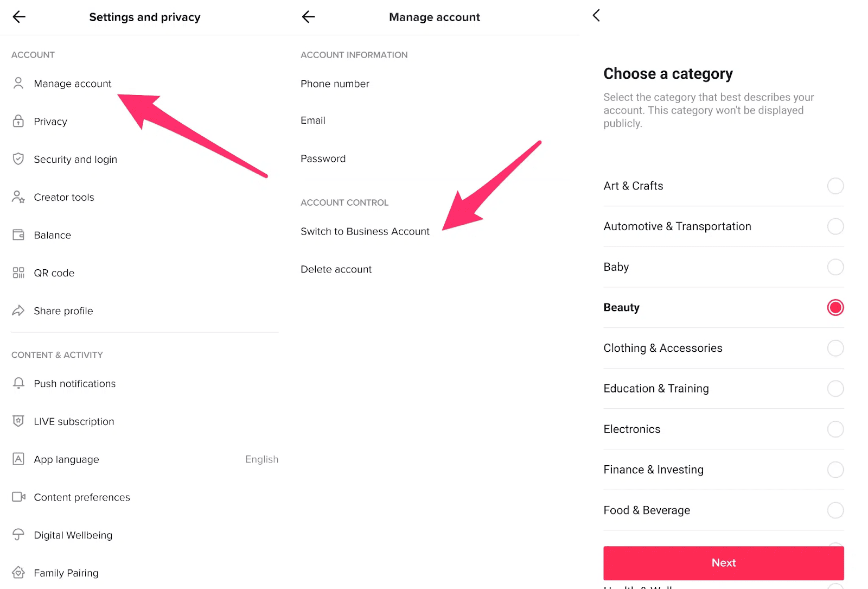Open App language settings showing English
Viewport: 868px width, 589px height.
pos(66,459)
